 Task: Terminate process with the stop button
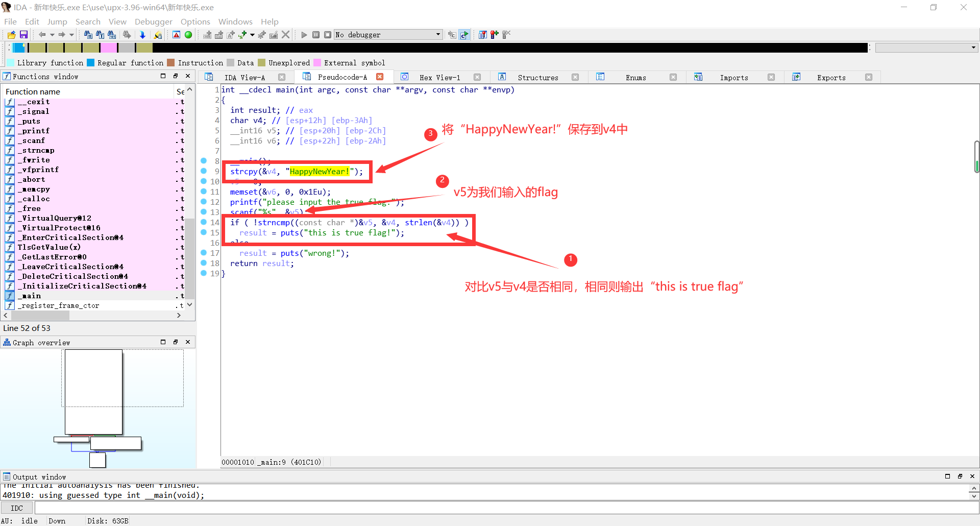click(328, 35)
